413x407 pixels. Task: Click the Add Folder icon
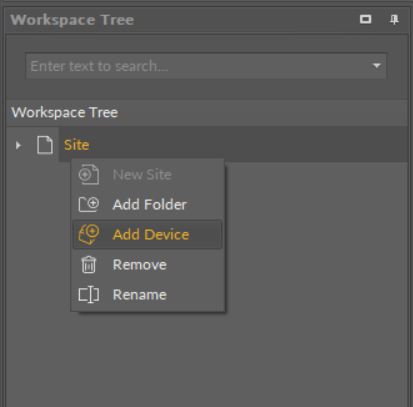tap(89, 204)
